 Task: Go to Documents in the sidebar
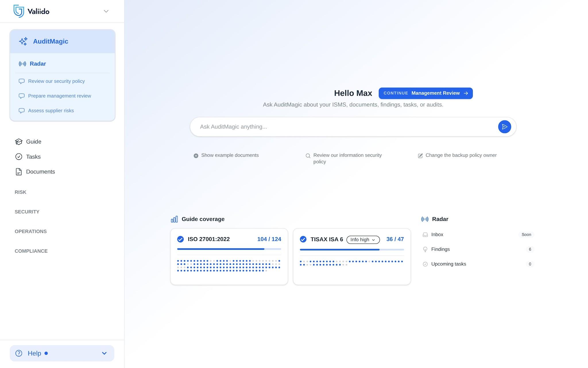(x=40, y=172)
